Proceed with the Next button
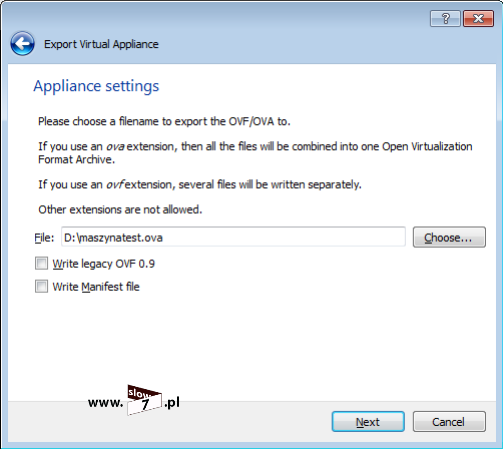The width and height of the screenshot is (503, 449). pos(368,422)
